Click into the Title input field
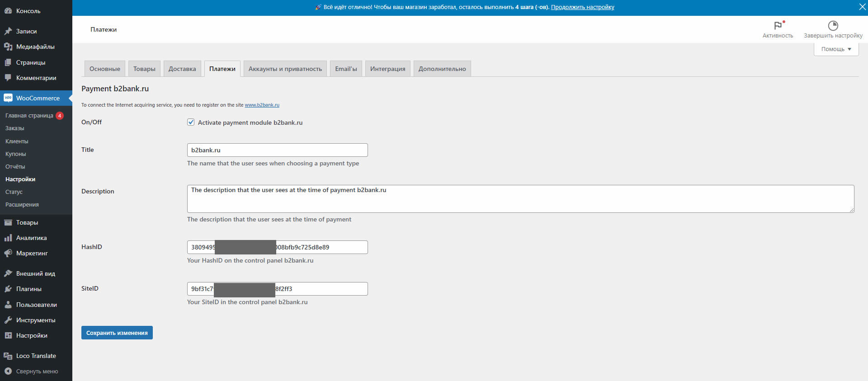This screenshot has width=868, height=381. [277, 151]
